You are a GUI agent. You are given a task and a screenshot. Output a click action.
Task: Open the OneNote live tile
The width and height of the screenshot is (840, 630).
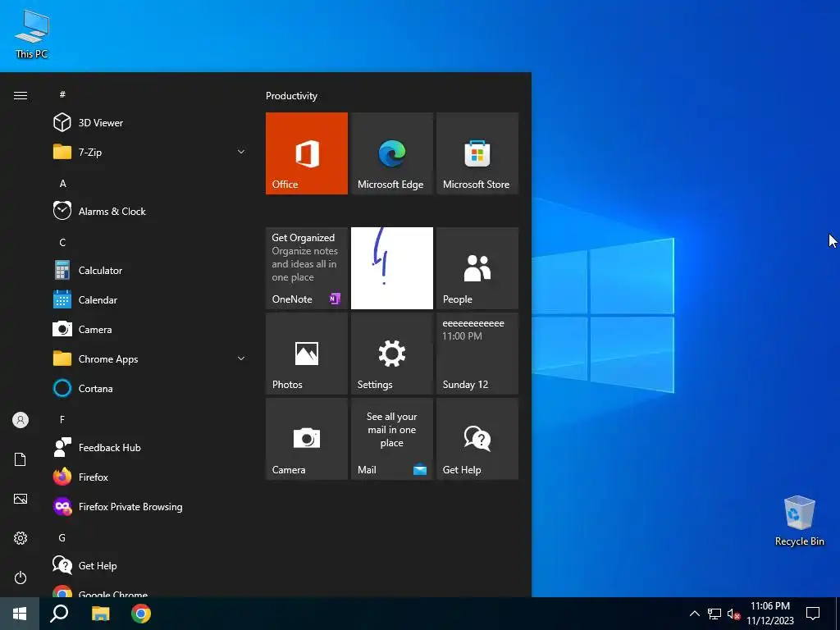(x=307, y=268)
